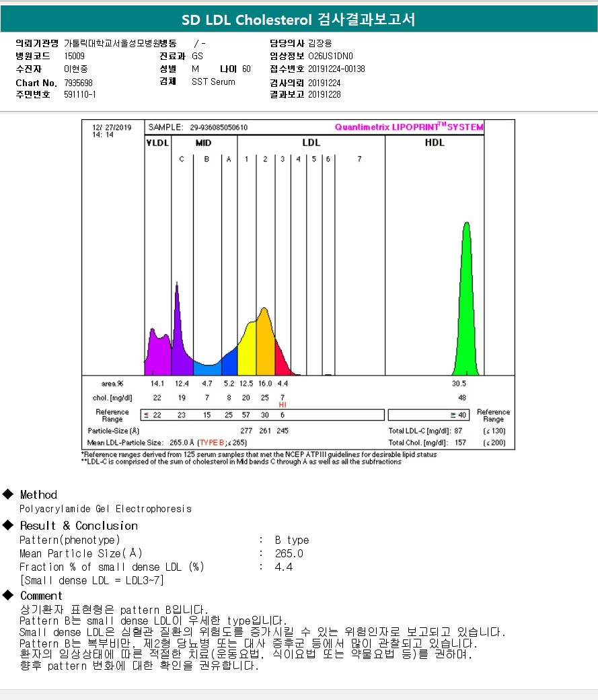Viewport: 598px width, 700px height.
Task: Select hospital code value '15009'
Action: point(74,56)
